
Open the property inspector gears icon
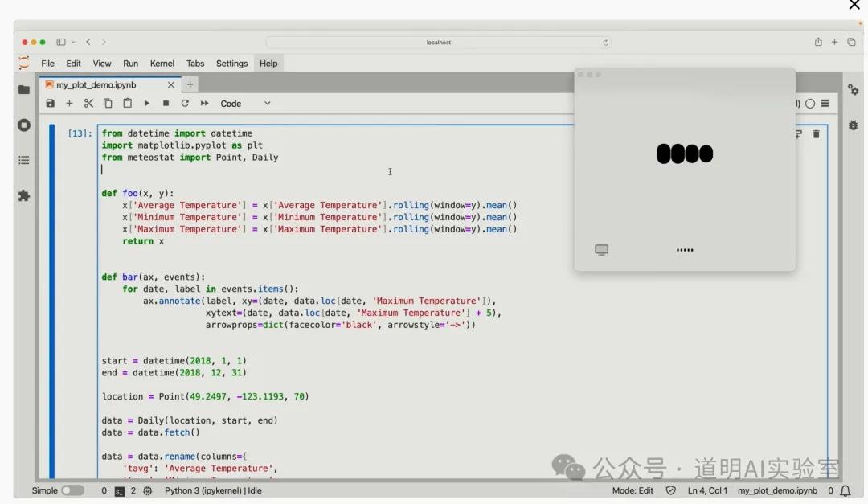[x=853, y=90]
